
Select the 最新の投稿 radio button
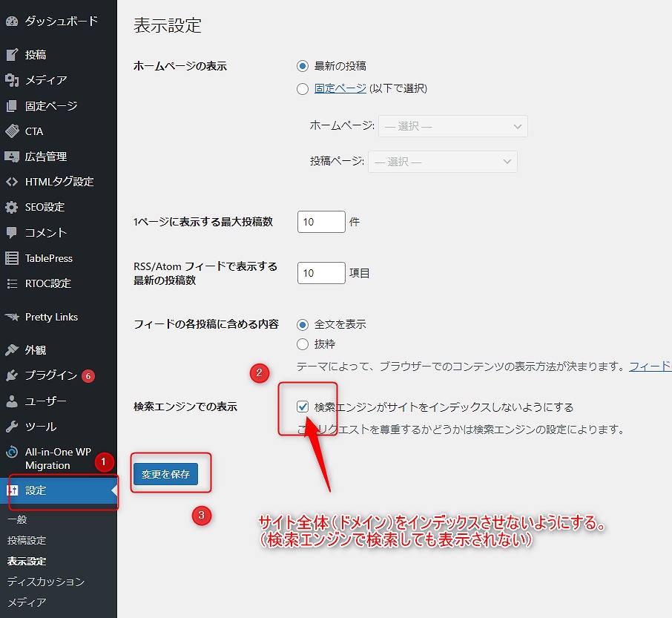click(303, 66)
